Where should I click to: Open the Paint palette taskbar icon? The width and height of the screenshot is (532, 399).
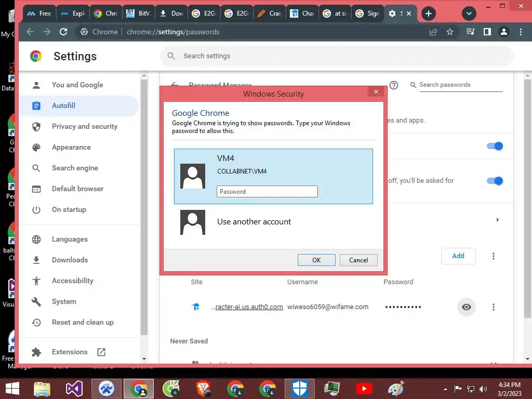[x=395, y=389]
